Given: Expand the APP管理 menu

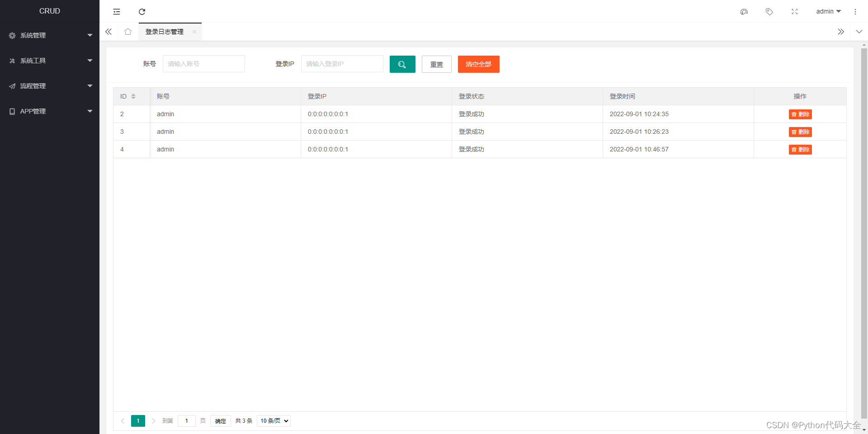Looking at the screenshot, I should tap(33, 111).
